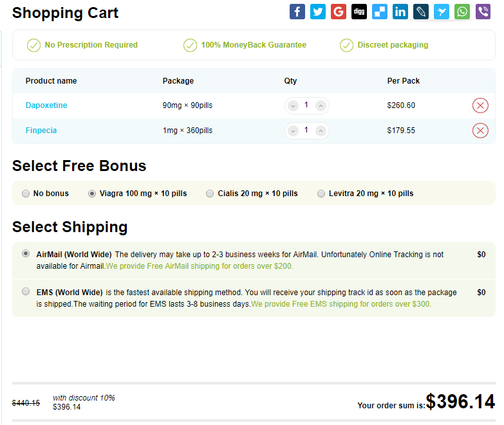Select the No bonus option
Viewport: 504px width, 425px height.
[26, 194]
